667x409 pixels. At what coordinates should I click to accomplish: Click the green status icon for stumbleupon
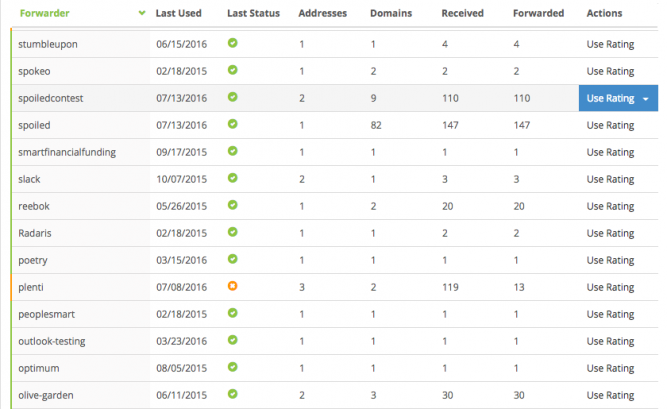point(232,43)
